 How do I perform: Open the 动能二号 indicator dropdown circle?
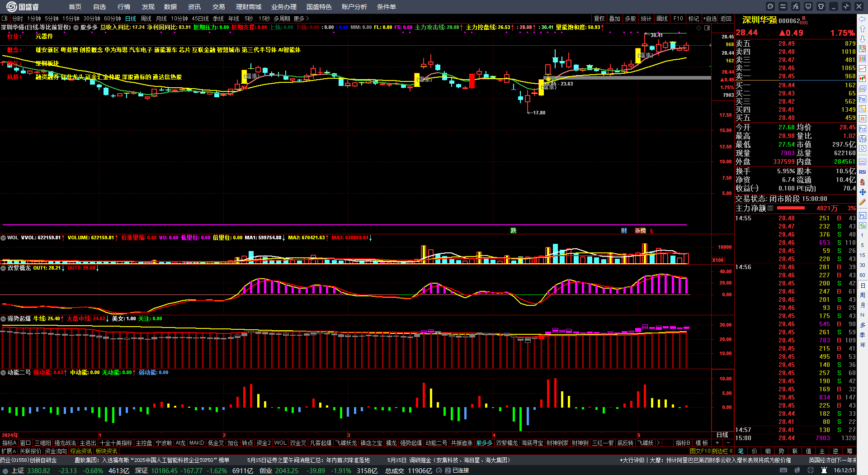3,373
